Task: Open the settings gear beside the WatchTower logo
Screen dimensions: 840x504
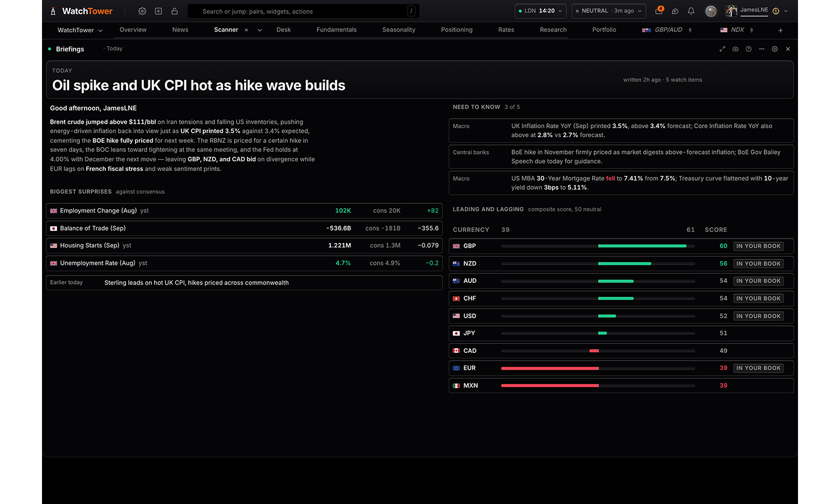Action: [x=142, y=11]
